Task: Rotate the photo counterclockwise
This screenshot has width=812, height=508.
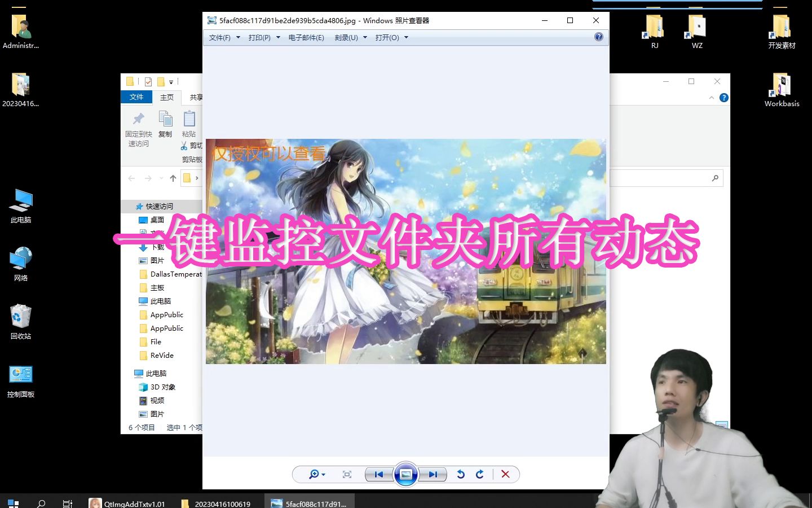Action: tap(461, 474)
